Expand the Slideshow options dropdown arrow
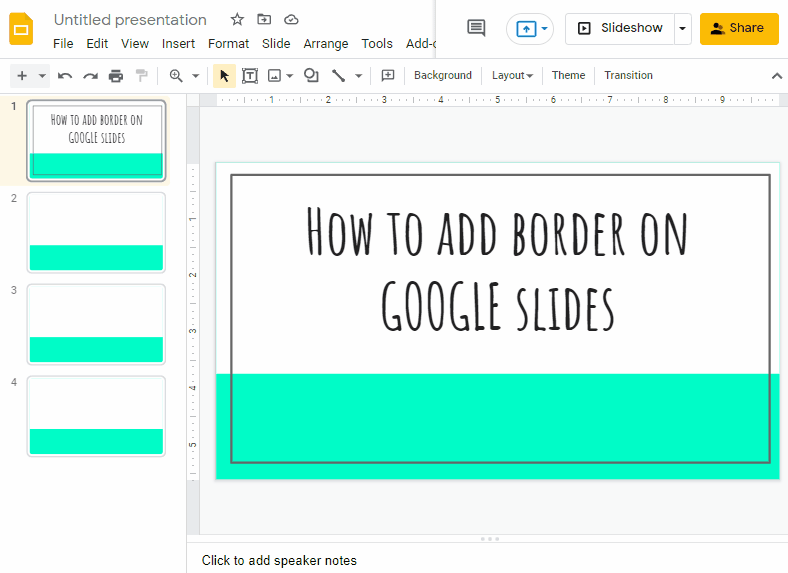 tap(682, 29)
